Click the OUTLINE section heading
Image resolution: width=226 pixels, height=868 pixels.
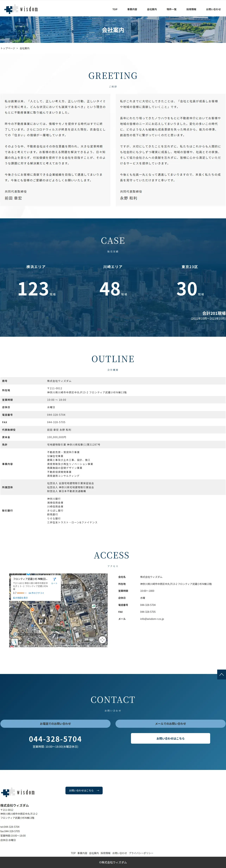(113, 359)
